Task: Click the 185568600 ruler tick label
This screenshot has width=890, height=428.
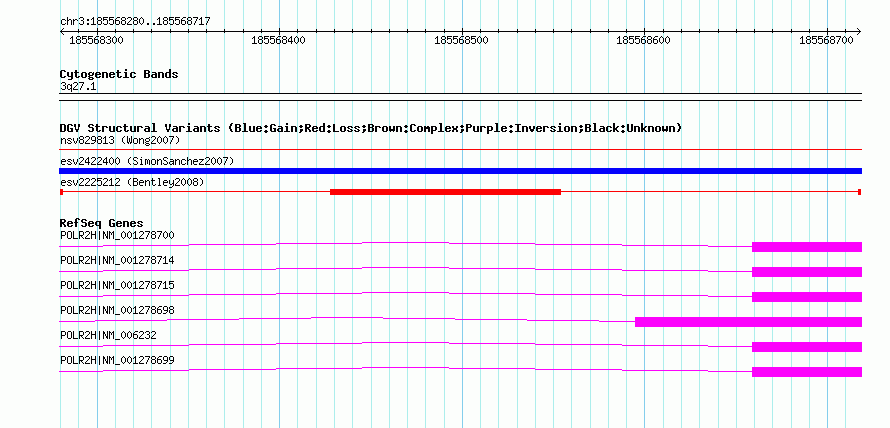Action: pos(643,40)
